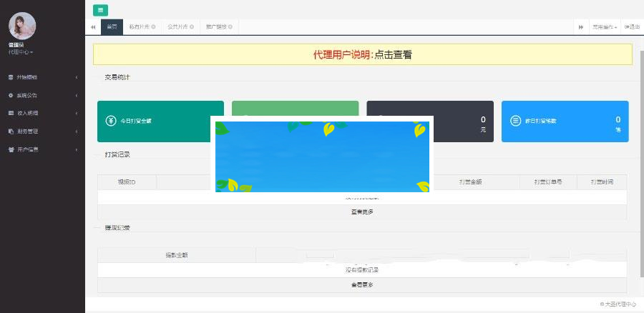Open the 页签操作 dropdown in tab bar
This screenshot has height=313, width=644.
[605, 27]
